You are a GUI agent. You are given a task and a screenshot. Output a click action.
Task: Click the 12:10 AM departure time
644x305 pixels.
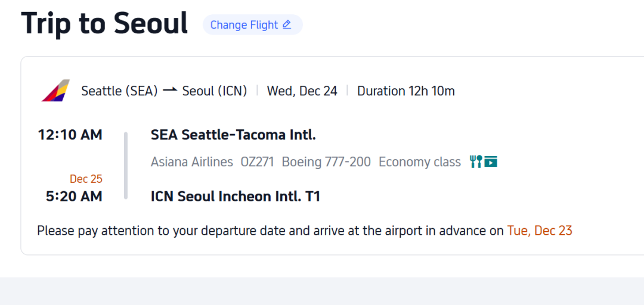point(70,135)
